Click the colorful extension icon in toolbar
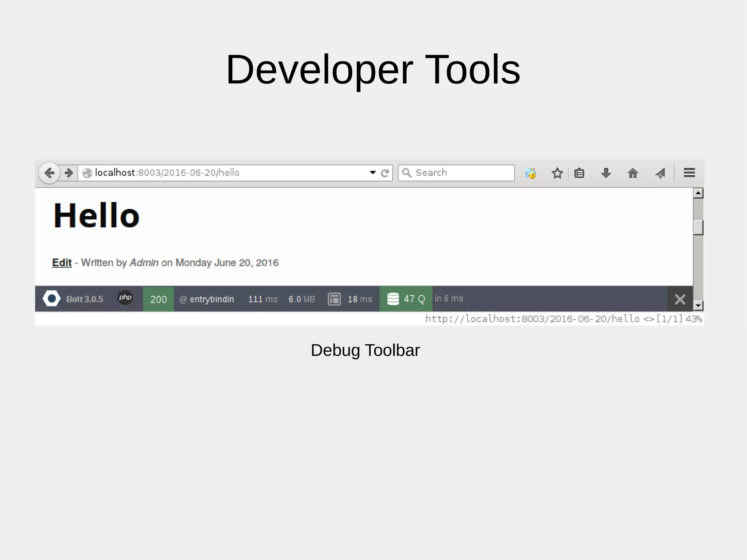747x560 pixels. tap(530, 173)
